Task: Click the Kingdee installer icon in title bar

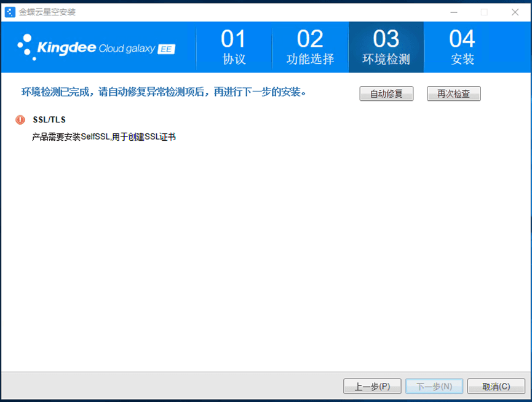Action: tap(10, 12)
